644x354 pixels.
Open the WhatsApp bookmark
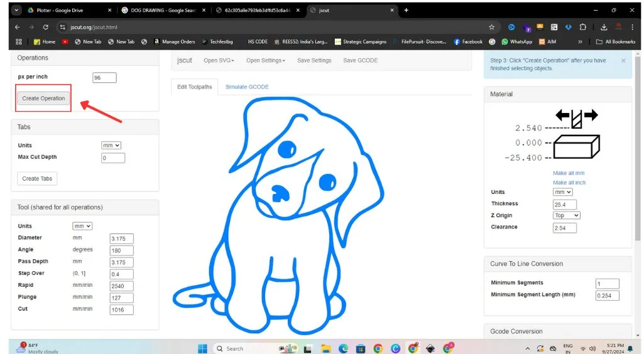pos(516,42)
